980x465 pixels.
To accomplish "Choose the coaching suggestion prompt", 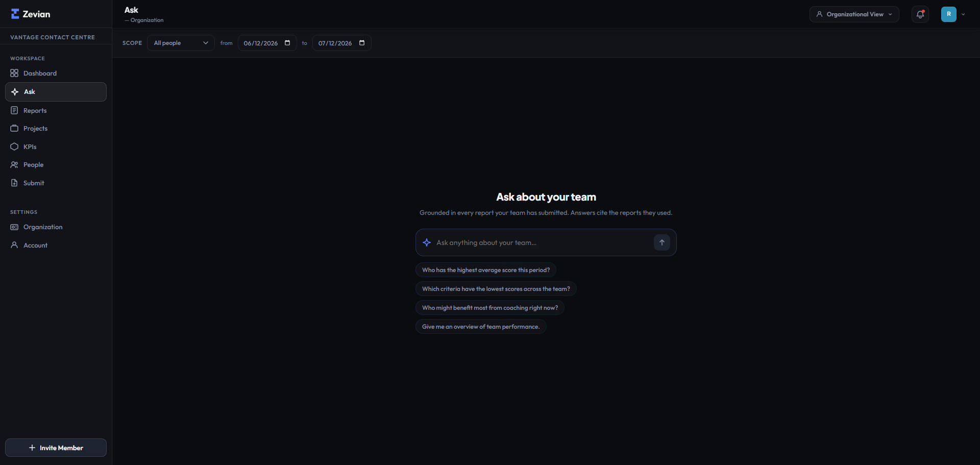I will coord(490,308).
